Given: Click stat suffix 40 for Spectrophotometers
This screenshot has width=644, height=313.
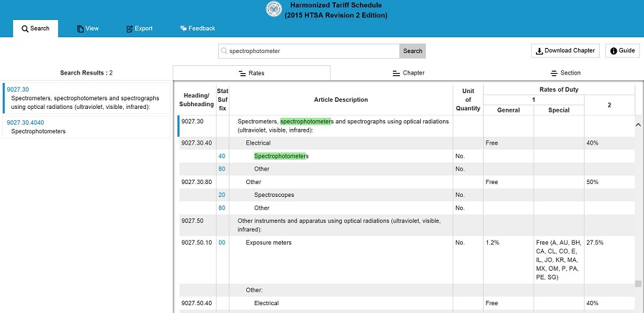Looking at the screenshot, I should pos(222,156).
